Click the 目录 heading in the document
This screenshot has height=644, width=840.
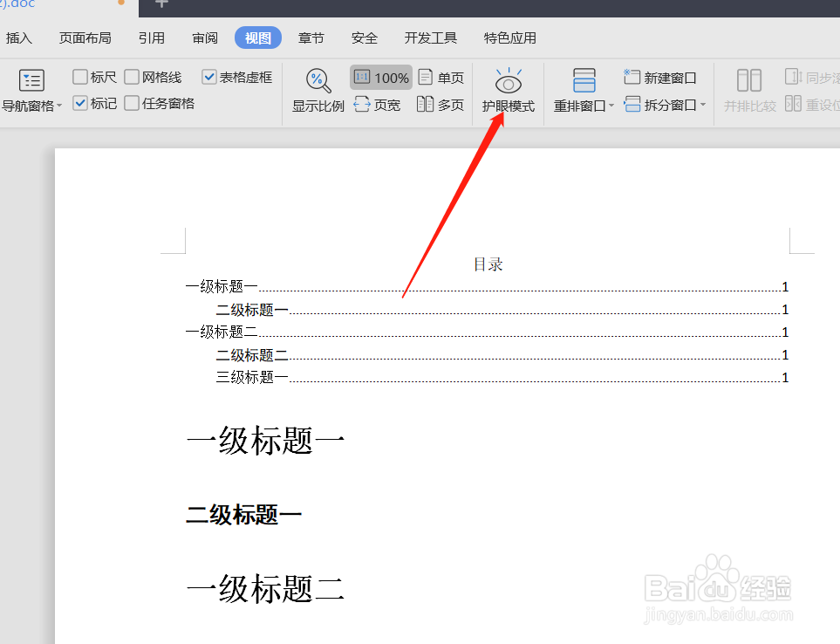coord(486,264)
